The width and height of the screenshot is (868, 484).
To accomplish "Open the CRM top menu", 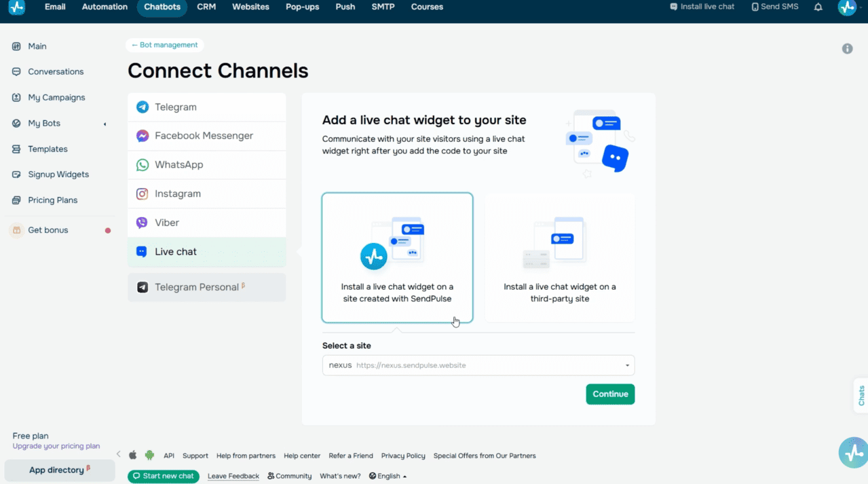I will 206,7.
